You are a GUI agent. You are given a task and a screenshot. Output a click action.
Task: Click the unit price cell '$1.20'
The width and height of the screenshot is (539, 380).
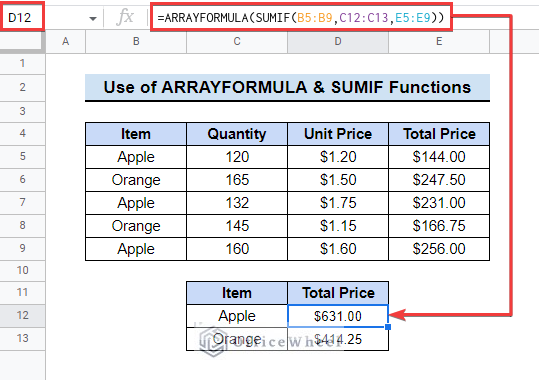(x=338, y=157)
